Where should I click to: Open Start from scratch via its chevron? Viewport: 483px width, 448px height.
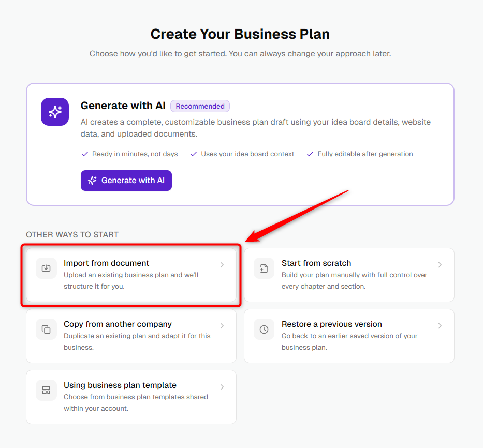click(440, 265)
